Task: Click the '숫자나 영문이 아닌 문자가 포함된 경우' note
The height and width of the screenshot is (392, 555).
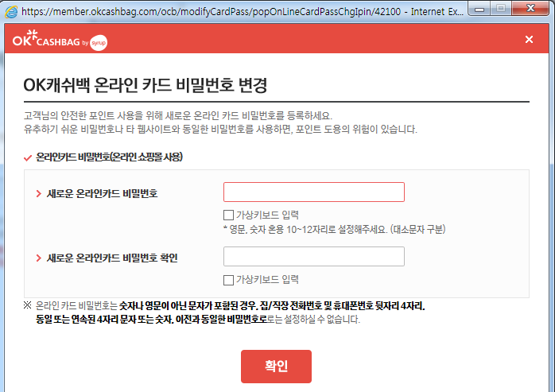Action: coord(230,305)
